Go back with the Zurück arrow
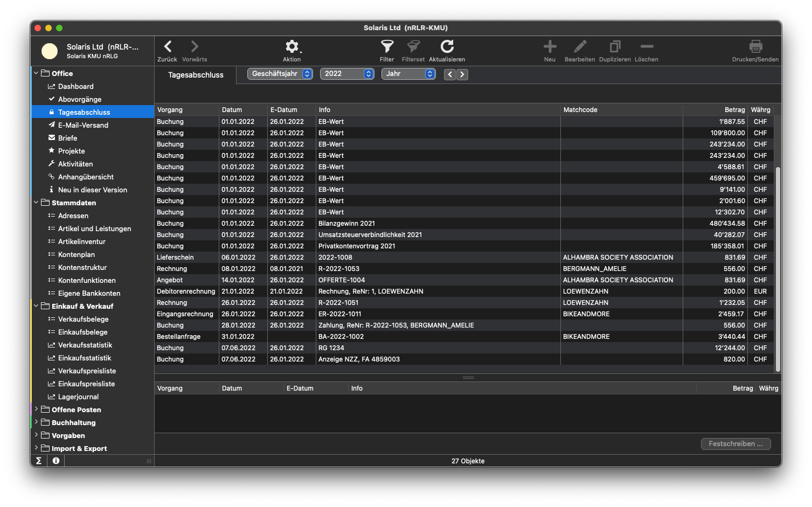The height and width of the screenshot is (507, 812). pyautogui.click(x=168, y=47)
